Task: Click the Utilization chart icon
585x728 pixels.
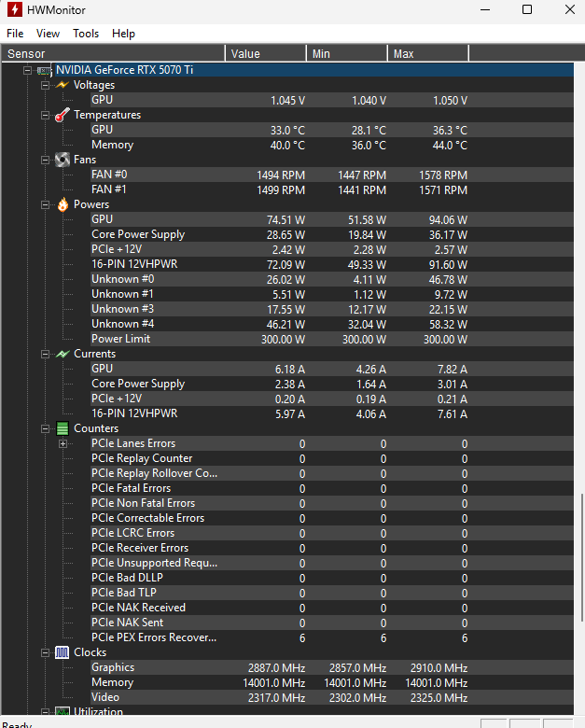Action: coord(63,711)
